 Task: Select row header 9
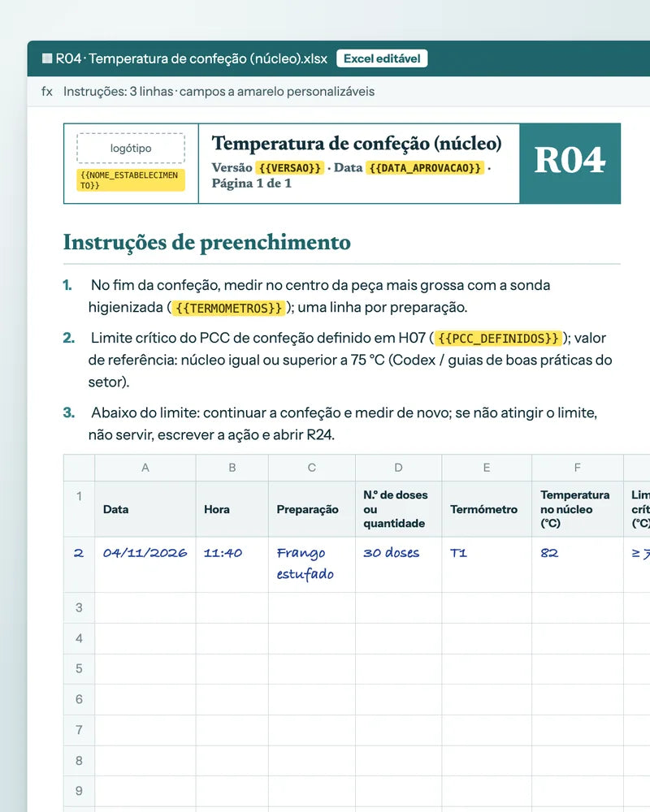[x=80, y=791]
